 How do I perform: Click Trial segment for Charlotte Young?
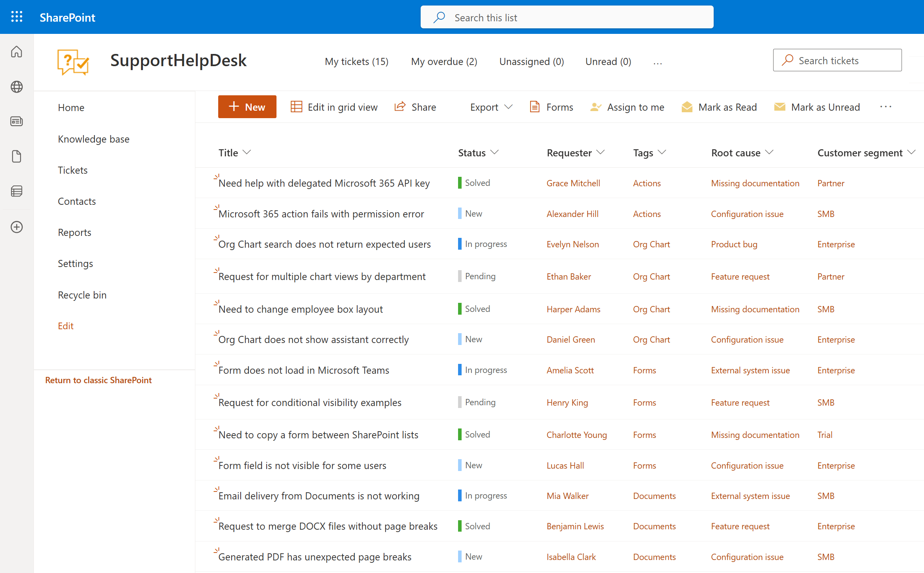coord(825,435)
